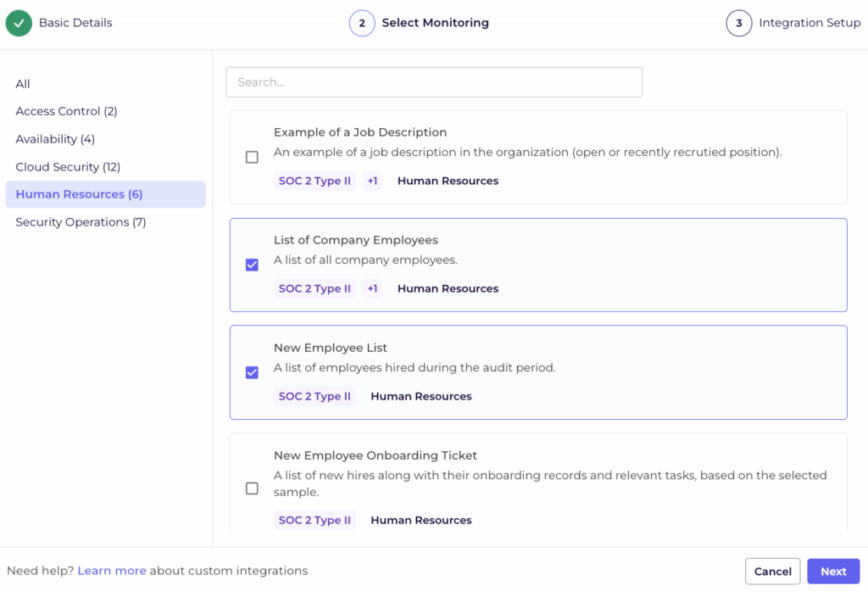The height and width of the screenshot is (592, 868).
Task: Select the All category
Action: tap(23, 84)
